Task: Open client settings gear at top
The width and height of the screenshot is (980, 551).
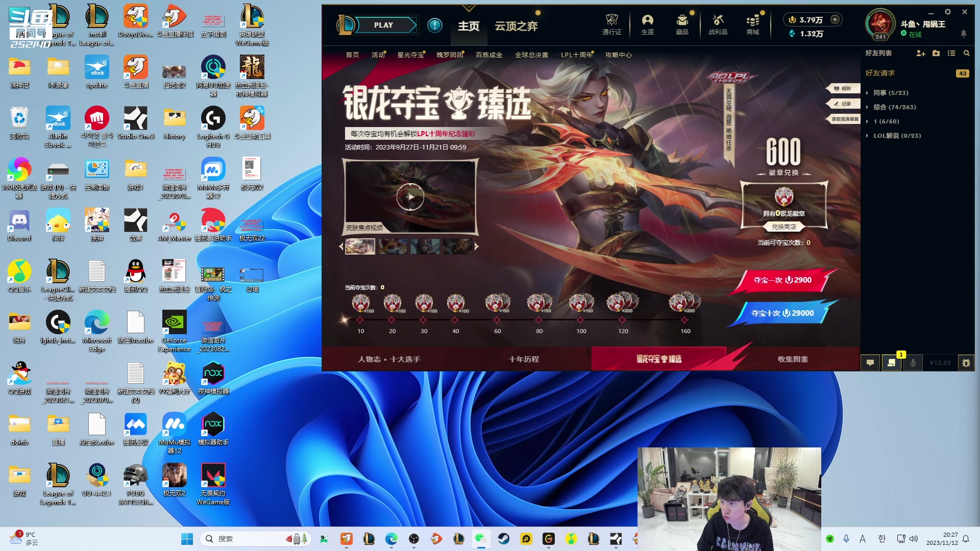Action: coord(948,12)
